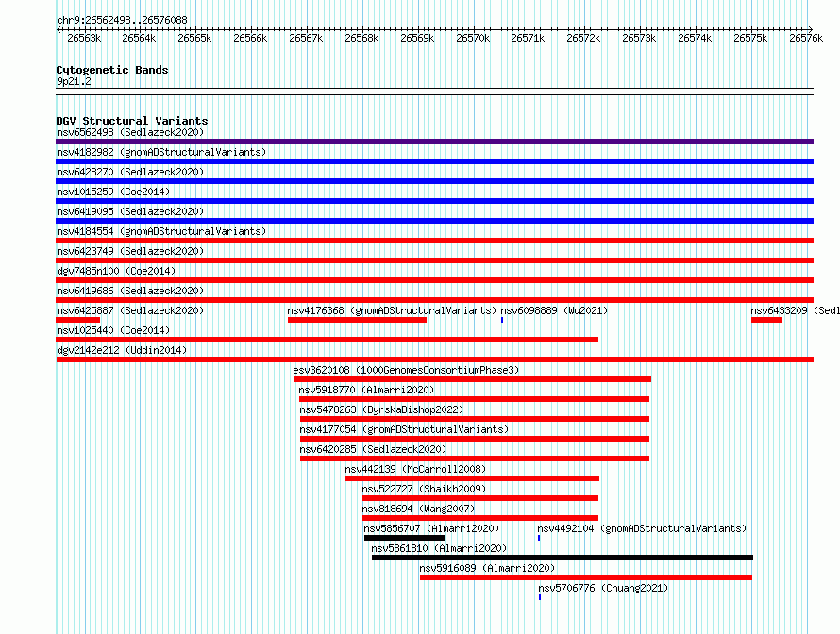Open nsv818694 (Wang2007) label
The width and height of the screenshot is (840, 634).
click(418, 509)
